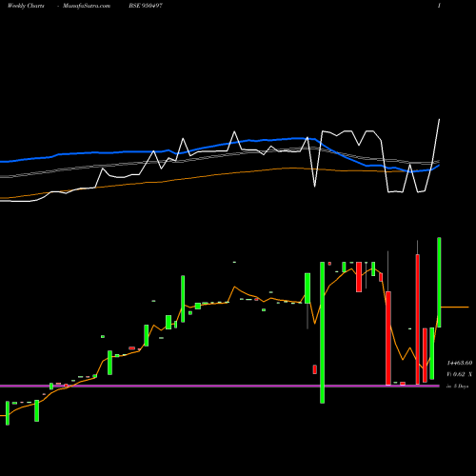Image resolution: width=476 pixels, height=476 pixels.
Task: Click the 'V: 0.62 X' volume text
Action: click(459, 374)
